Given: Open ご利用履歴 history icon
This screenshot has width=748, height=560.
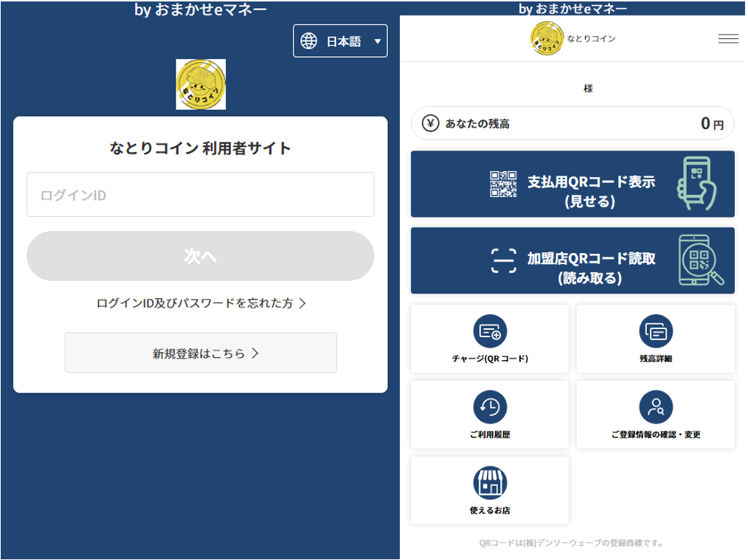Looking at the screenshot, I should (x=490, y=407).
